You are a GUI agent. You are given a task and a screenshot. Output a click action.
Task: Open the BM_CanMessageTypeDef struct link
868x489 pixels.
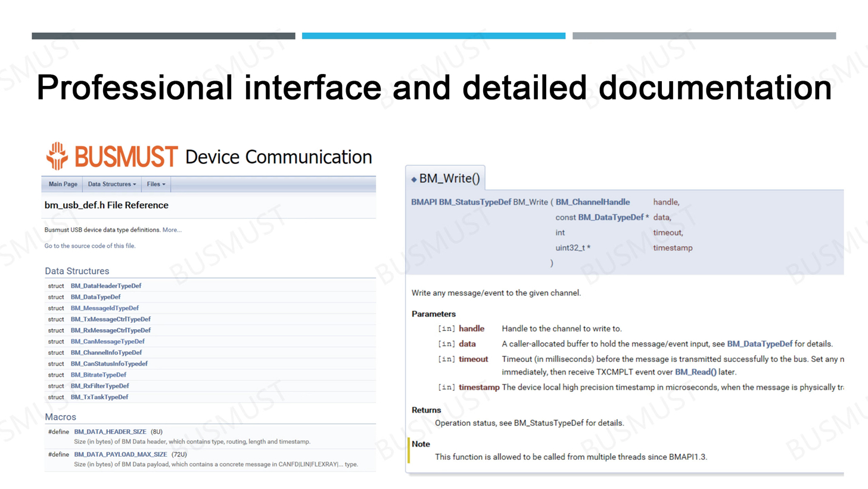[x=107, y=342]
